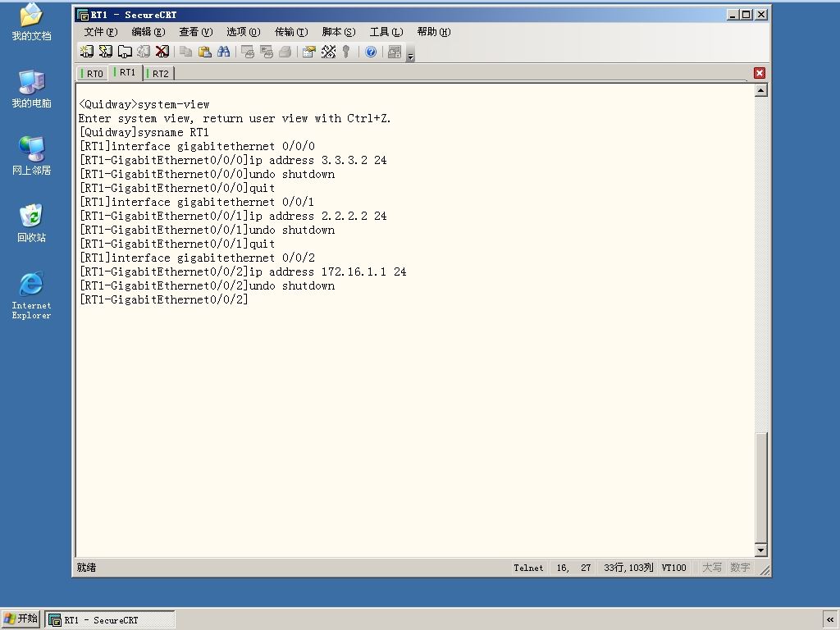Open Find using the binoculars icon
This screenshot has height=630, width=840.
click(x=223, y=52)
